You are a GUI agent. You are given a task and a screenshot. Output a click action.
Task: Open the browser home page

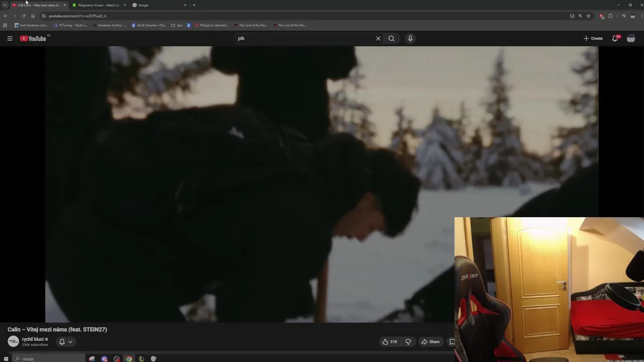pyautogui.click(x=33, y=16)
